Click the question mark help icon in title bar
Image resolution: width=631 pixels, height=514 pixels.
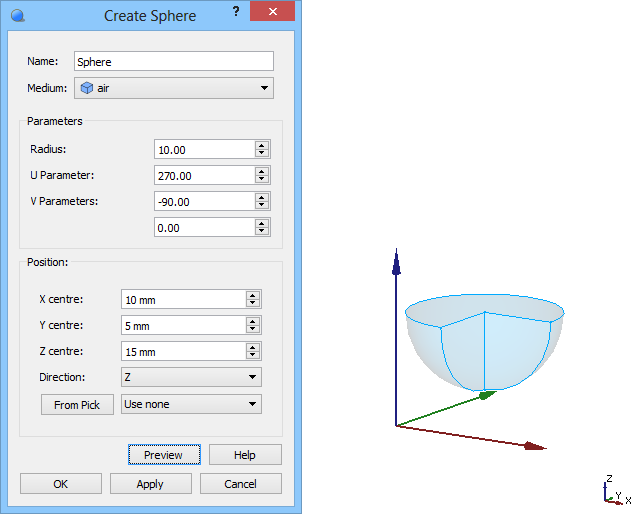[236, 12]
